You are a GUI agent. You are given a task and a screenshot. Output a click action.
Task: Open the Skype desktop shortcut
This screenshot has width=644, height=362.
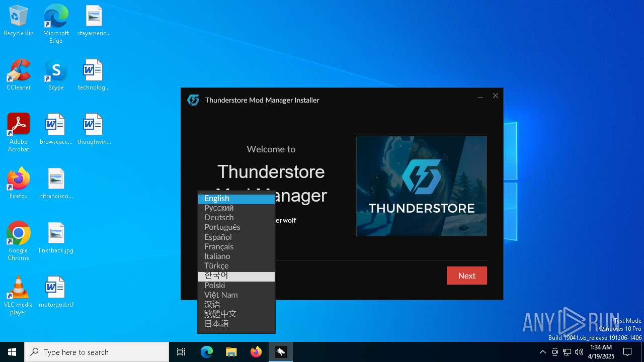click(x=56, y=75)
